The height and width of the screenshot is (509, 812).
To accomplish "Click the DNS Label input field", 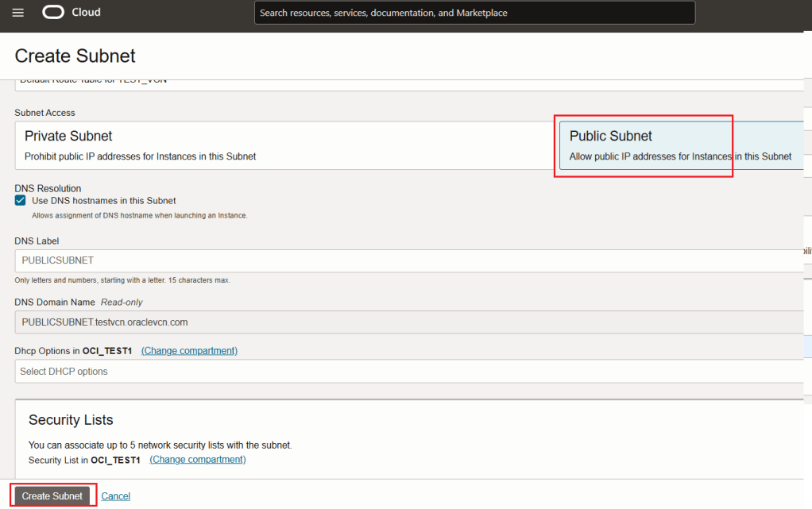I will 409,260.
